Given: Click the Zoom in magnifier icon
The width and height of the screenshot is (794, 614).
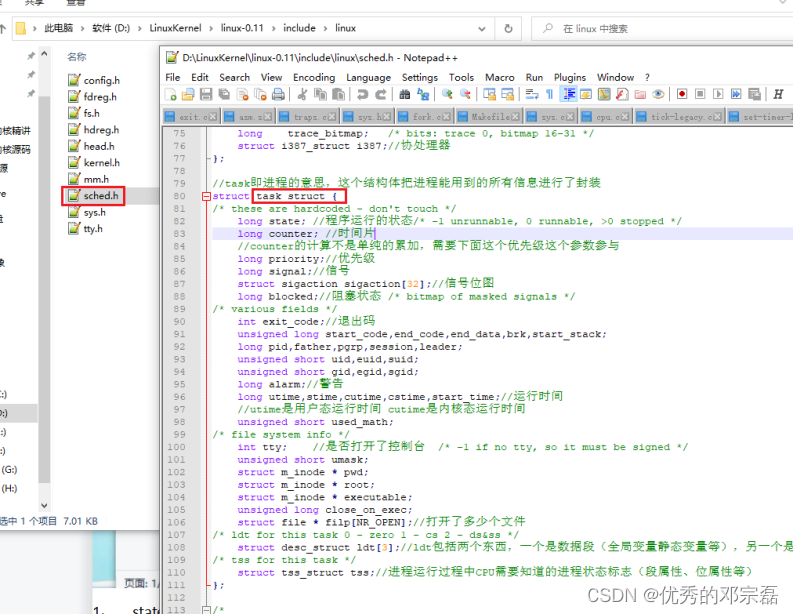Looking at the screenshot, I should click(447, 94).
